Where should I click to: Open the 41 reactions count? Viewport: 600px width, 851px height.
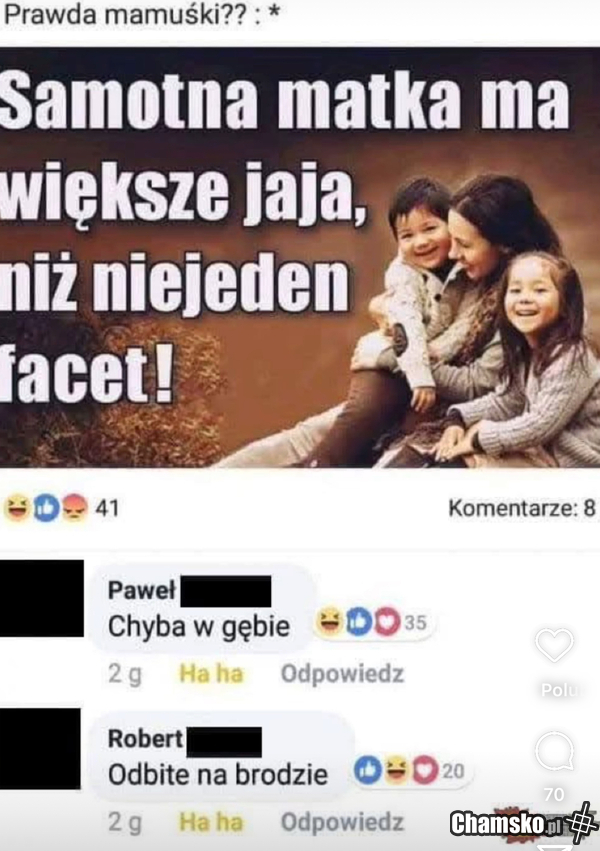107,509
